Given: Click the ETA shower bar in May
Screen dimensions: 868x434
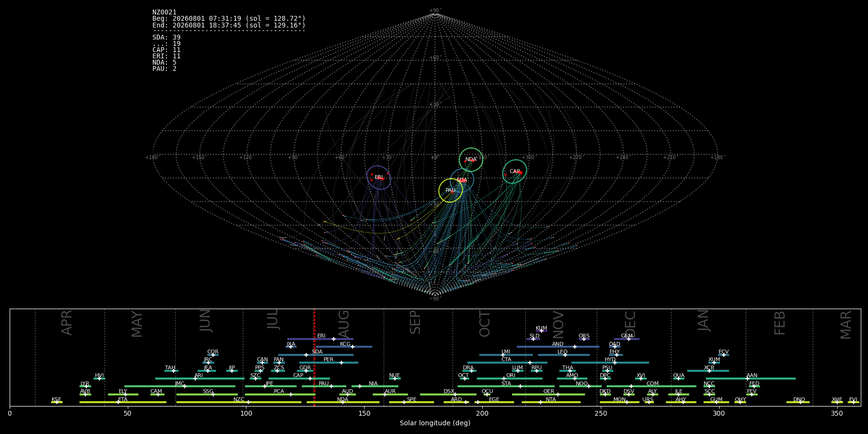Looking at the screenshot, I should click(123, 402).
